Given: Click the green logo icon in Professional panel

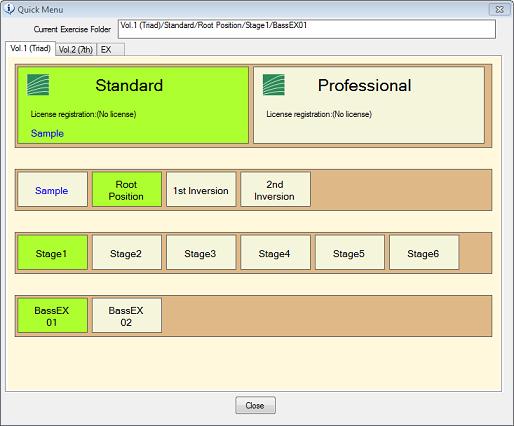Looking at the screenshot, I should (274, 85).
